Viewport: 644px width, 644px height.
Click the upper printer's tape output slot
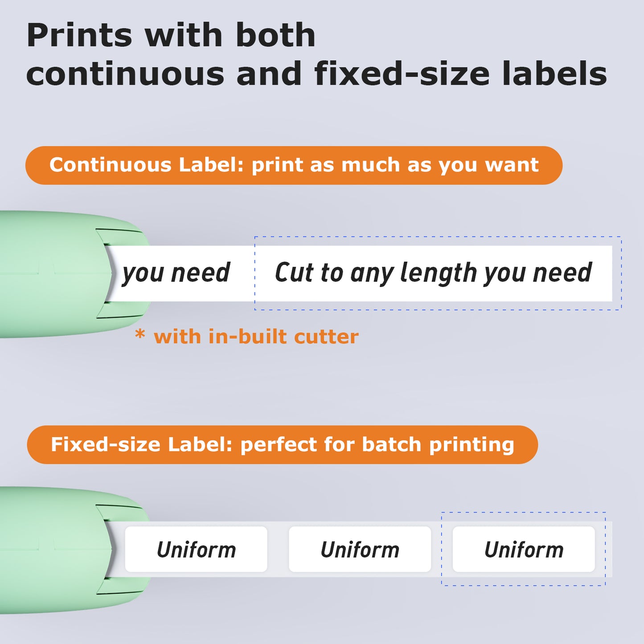(108, 273)
